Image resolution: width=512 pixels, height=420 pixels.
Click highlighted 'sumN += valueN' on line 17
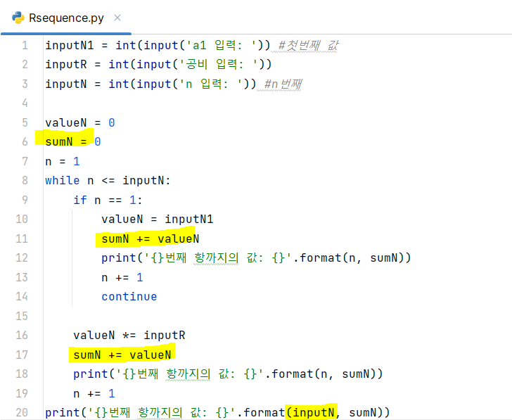pyautogui.click(x=122, y=355)
